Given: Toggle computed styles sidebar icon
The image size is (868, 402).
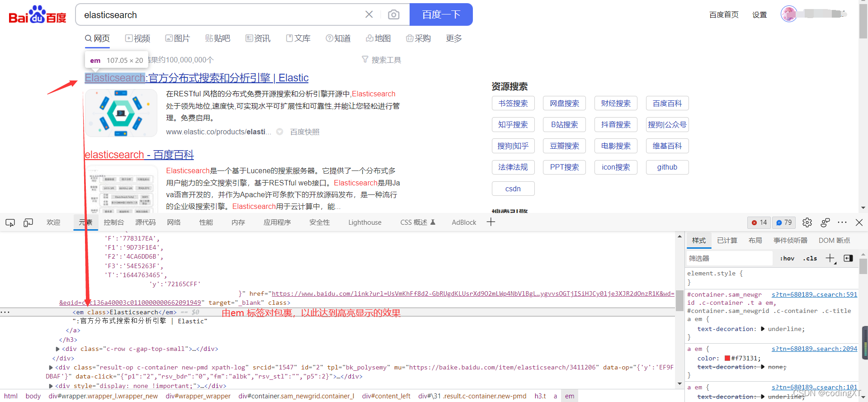Looking at the screenshot, I should click(x=849, y=258).
